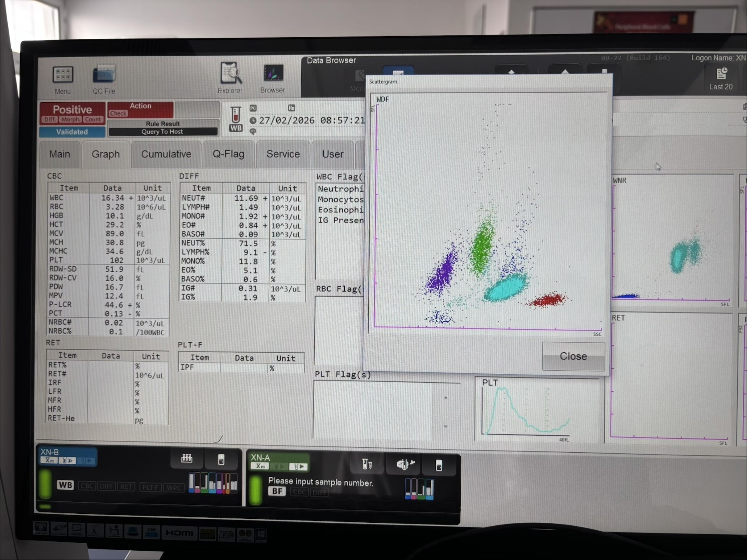Click the XN-B reagent level bars

(x=213, y=483)
